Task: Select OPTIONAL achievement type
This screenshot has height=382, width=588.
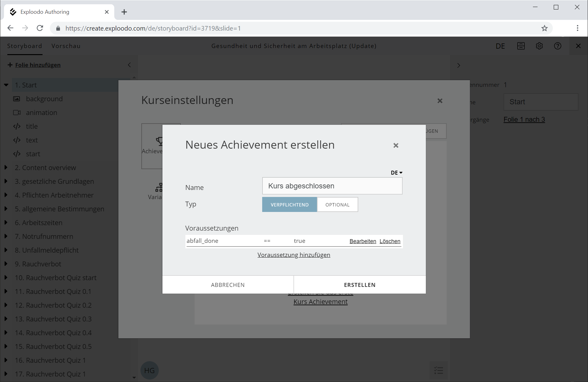Action: click(x=337, y=205)
